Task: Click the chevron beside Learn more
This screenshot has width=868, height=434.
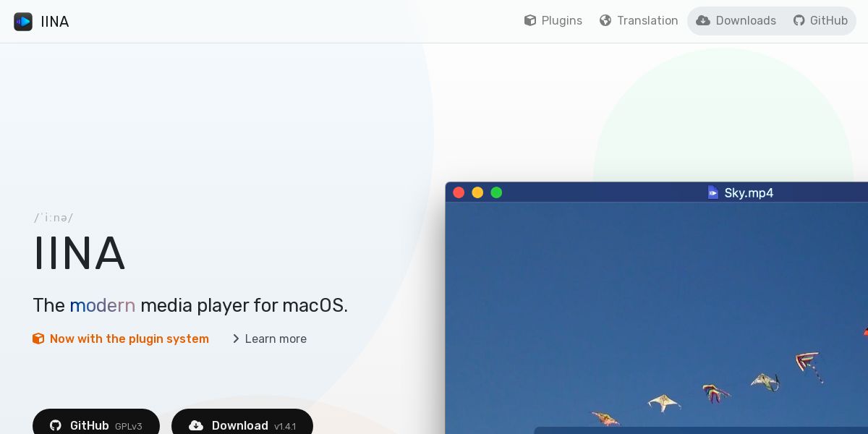Action: click(236, 339)
